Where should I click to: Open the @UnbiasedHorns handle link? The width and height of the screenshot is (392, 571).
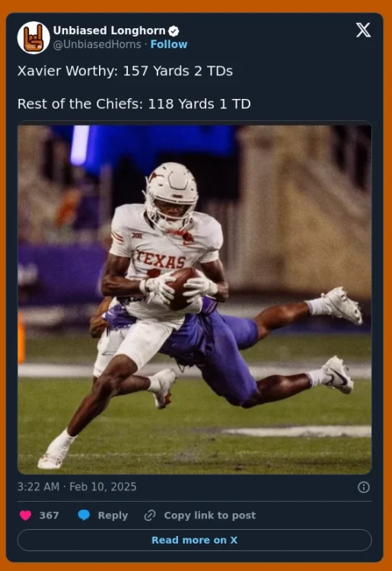pyautogui.click(x=97, y=44)
